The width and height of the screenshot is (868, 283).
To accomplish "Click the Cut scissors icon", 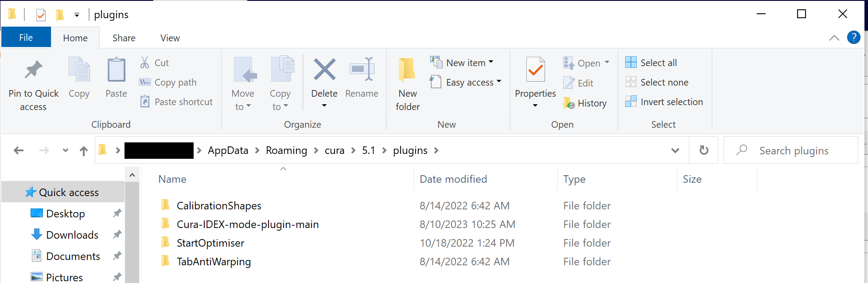I will [144, 63].
